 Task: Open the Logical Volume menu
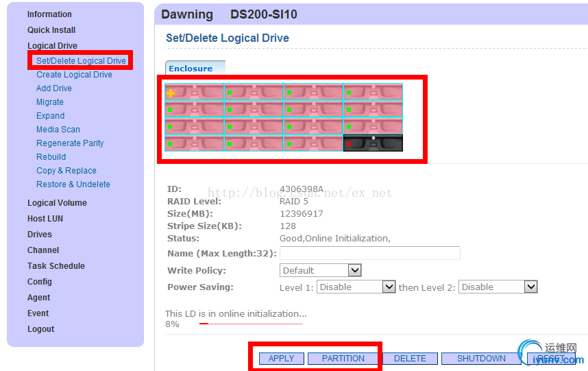57,203
